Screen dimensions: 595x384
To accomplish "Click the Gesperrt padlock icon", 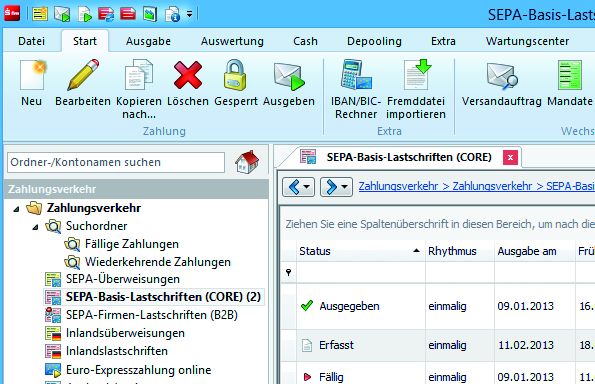I will point(235,75).
